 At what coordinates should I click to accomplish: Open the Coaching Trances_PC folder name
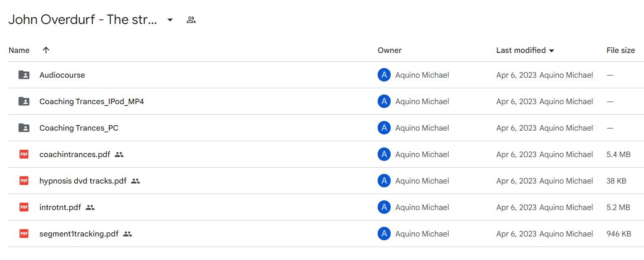[x=79, y=128]
